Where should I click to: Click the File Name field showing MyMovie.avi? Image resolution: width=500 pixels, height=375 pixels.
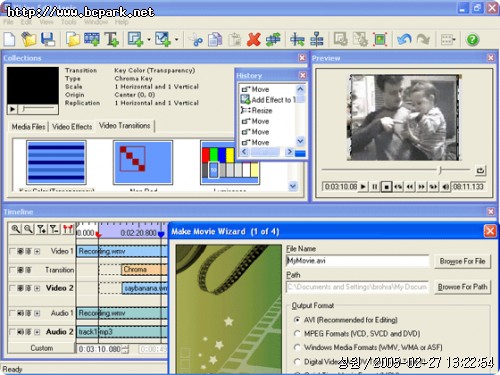point(357,261)
